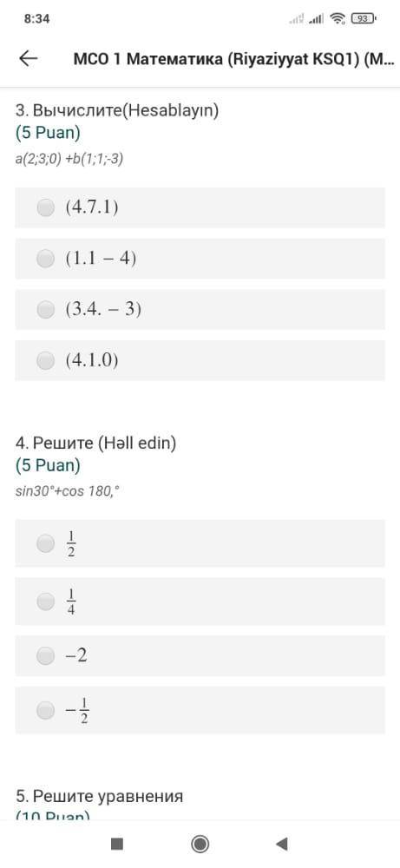400x868 pixels.
Task: Tap the form title МСО 1 Математика
Action: (x=234, y=59)
